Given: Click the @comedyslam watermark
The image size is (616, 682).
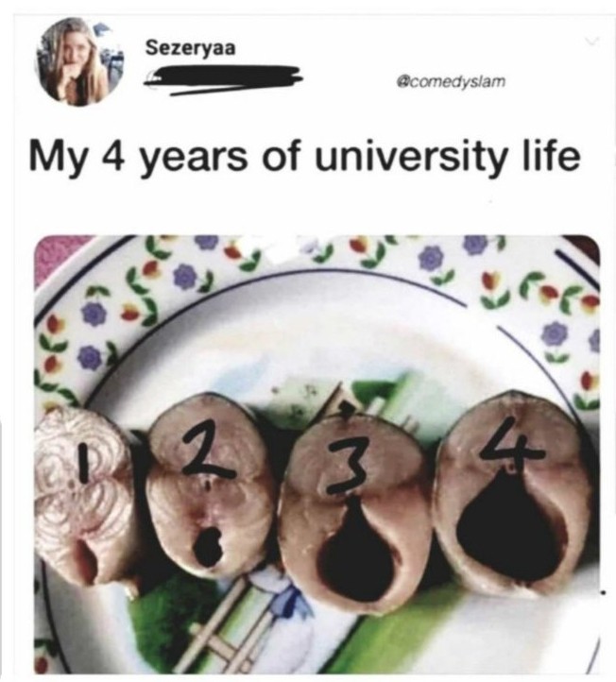Looking at the screenshot, I should point(452,81).
